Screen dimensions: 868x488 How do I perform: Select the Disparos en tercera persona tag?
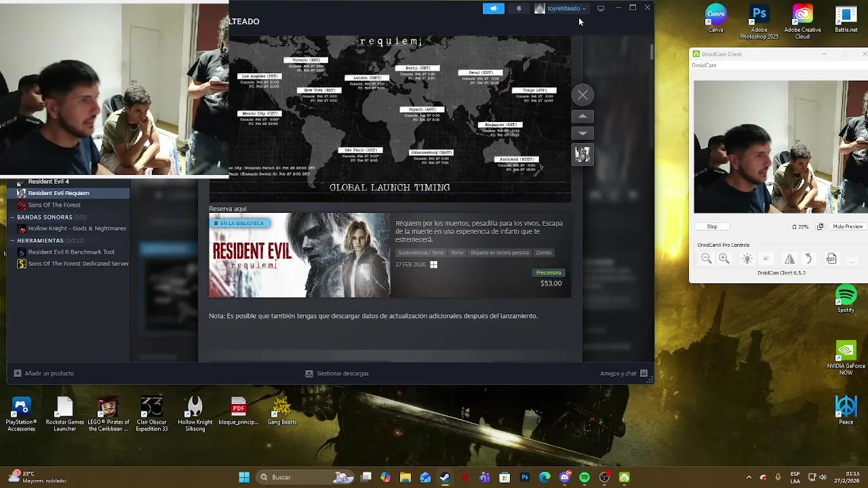click(499, 253)
